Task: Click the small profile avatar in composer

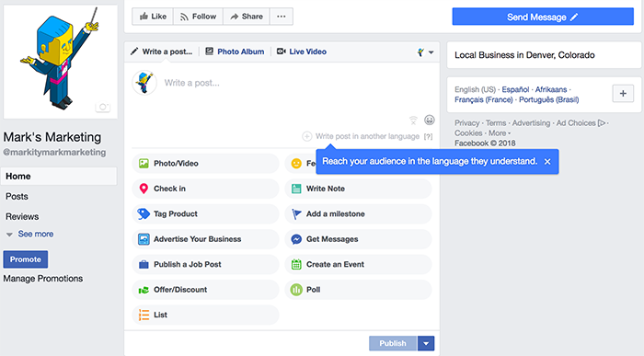Action: pos(144,83)
